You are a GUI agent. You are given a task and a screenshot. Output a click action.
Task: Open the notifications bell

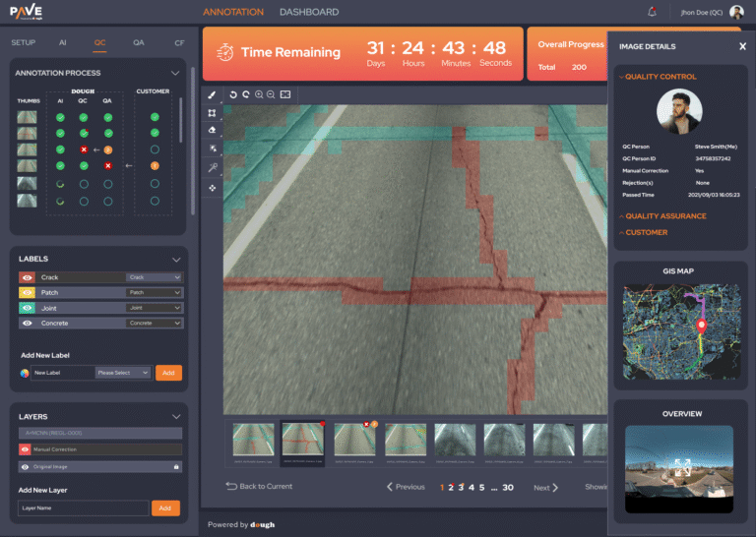(x=652, y=12)
